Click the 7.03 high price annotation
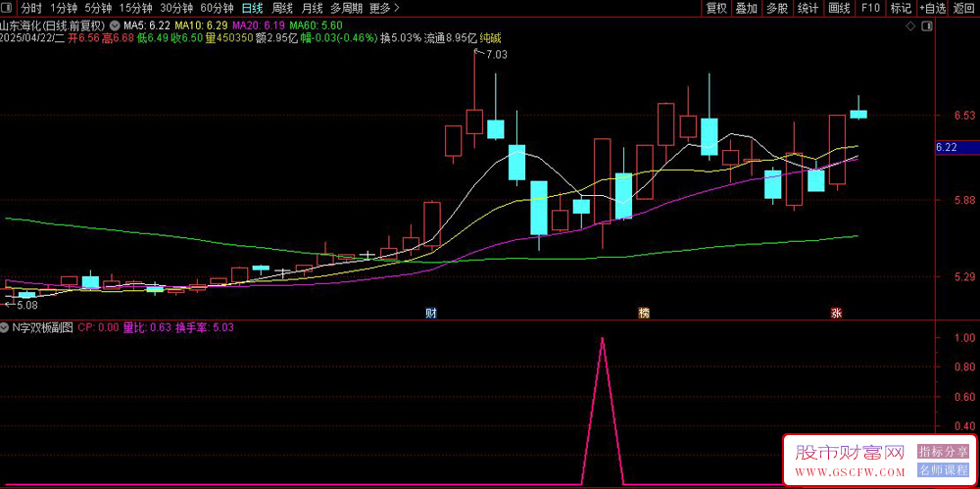The width and height of the screenshot is (980, 489). click(x=496, y=55)
